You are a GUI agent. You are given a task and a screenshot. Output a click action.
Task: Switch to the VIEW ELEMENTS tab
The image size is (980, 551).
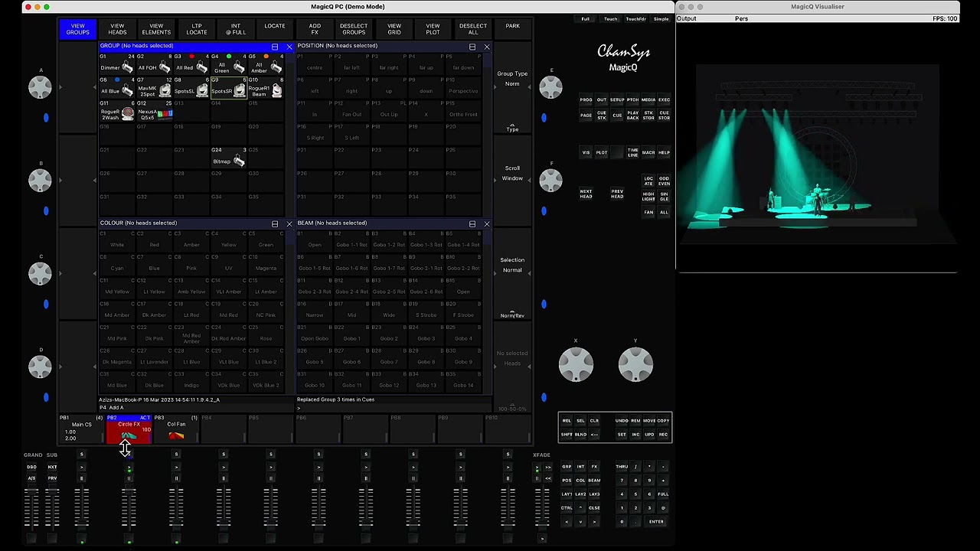(x=156, y=29)
